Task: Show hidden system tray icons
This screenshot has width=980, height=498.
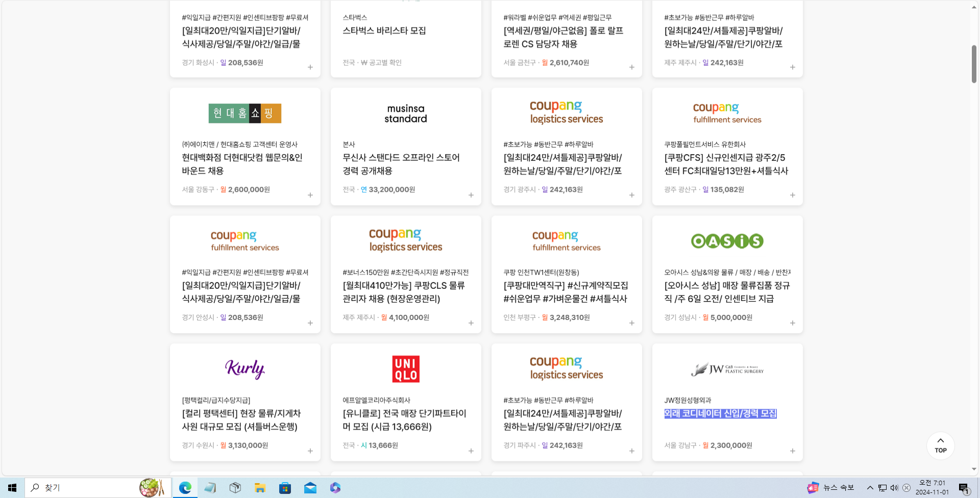Action: click(870, 488)
